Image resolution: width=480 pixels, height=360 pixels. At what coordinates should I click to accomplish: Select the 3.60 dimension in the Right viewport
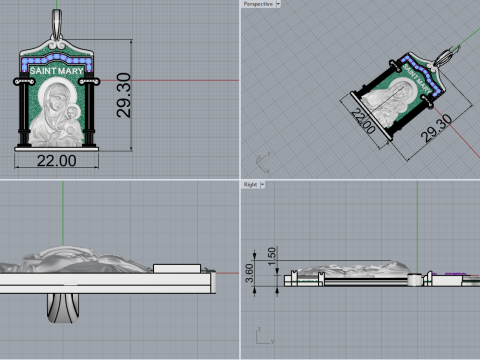point(249,273)
